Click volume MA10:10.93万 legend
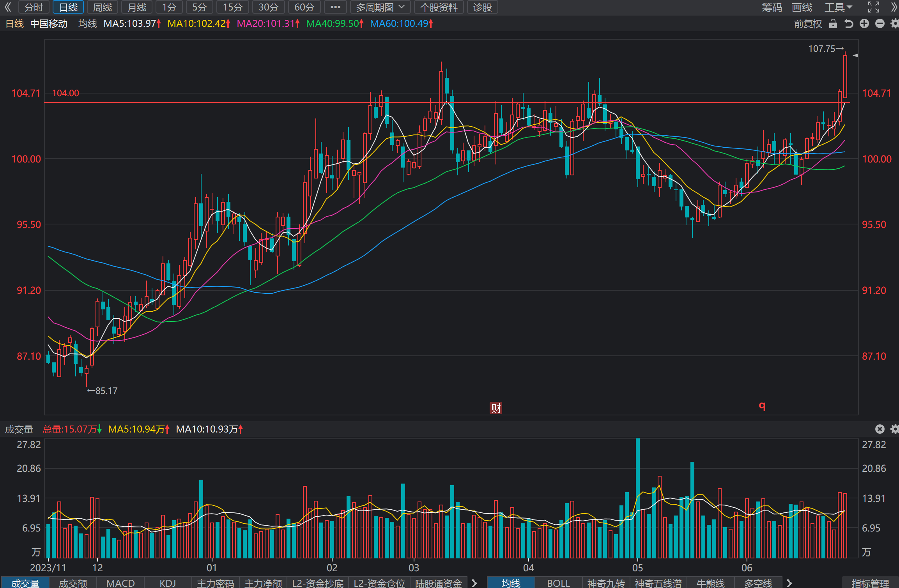 [209, 429]
